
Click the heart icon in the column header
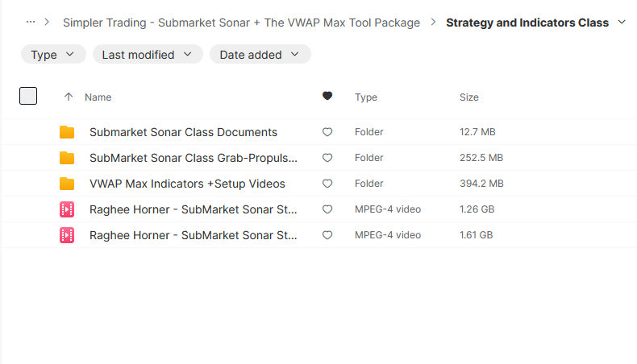[x=327, y=97]
